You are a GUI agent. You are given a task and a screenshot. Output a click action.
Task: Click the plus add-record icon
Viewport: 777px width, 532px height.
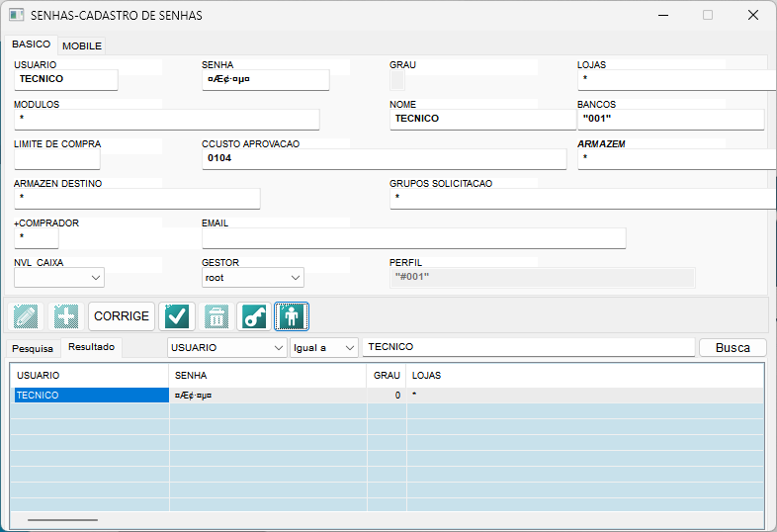pyautogui.click(x=64, y=316)
